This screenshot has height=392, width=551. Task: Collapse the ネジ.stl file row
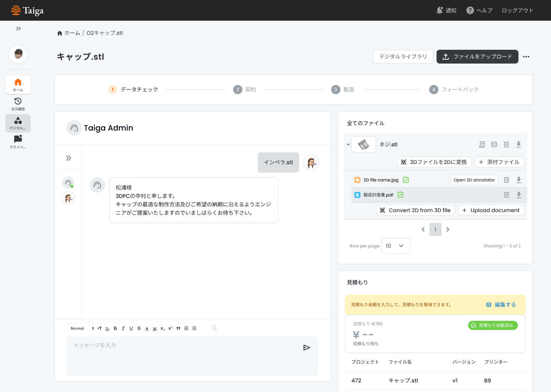[348, 145]
